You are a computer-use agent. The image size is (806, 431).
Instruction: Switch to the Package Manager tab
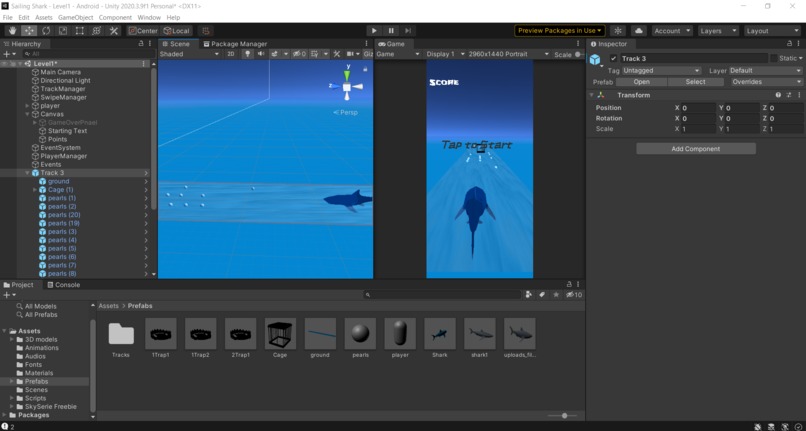pyautogui.click(x=235, y=44)
